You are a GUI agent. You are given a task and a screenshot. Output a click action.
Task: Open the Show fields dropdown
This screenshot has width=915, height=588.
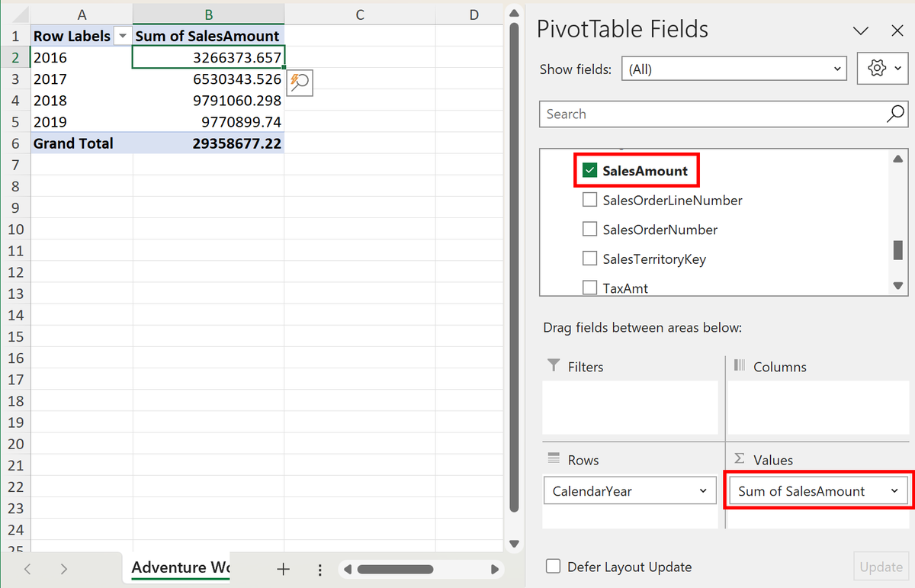pos(734,69)
